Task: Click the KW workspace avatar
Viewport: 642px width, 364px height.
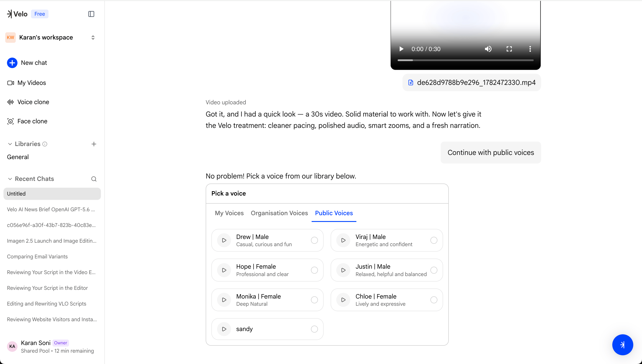Action: (x=10, y=38)
